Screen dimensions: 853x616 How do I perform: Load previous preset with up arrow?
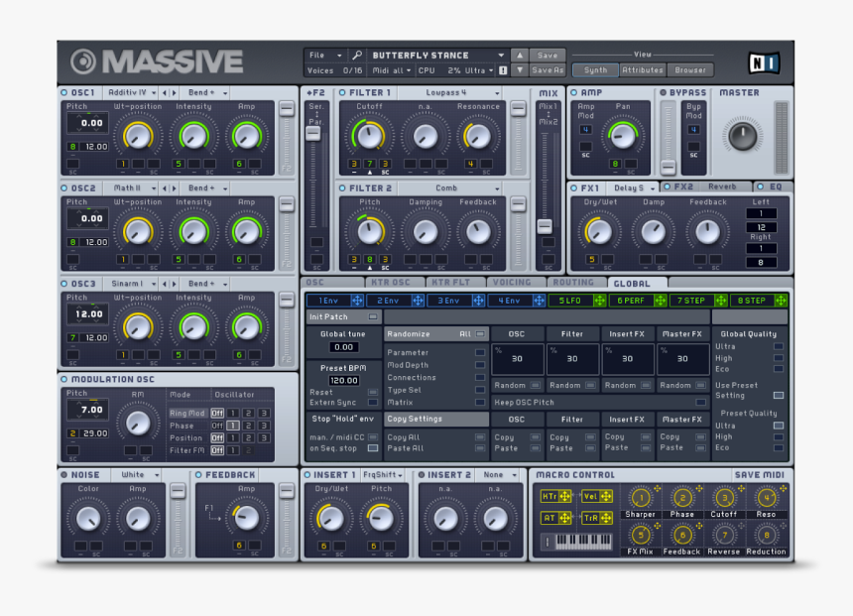pos(520,55)
